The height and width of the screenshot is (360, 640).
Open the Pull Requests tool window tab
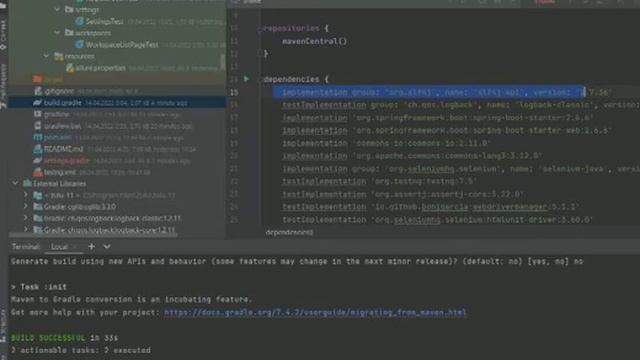pos(3,87)
